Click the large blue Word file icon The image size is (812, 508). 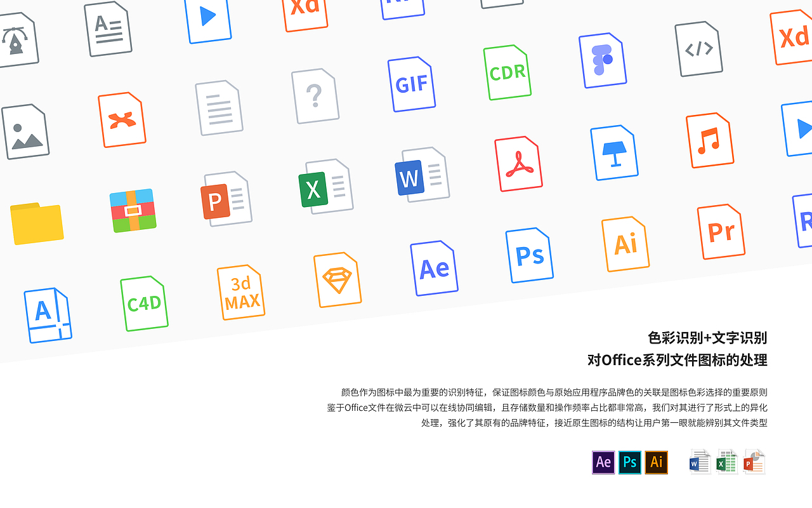point(422,175)
